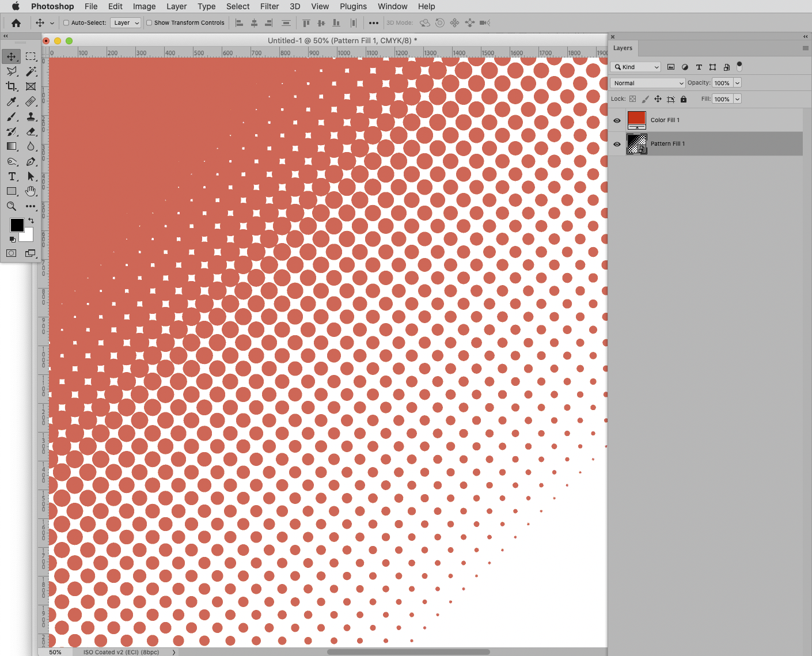Choose the Horizontal Type tool

coord(12,177)
